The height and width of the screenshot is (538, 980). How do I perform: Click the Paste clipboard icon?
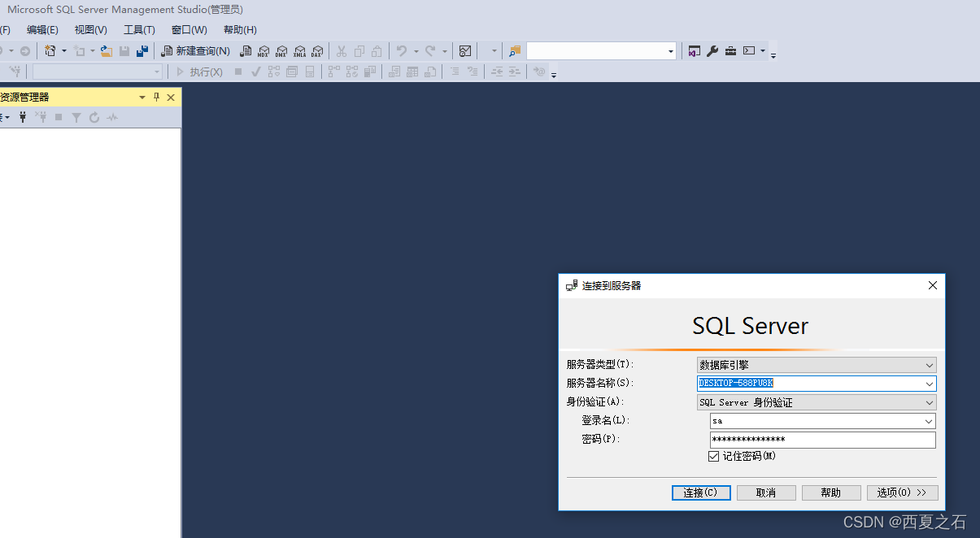point(377,50)
